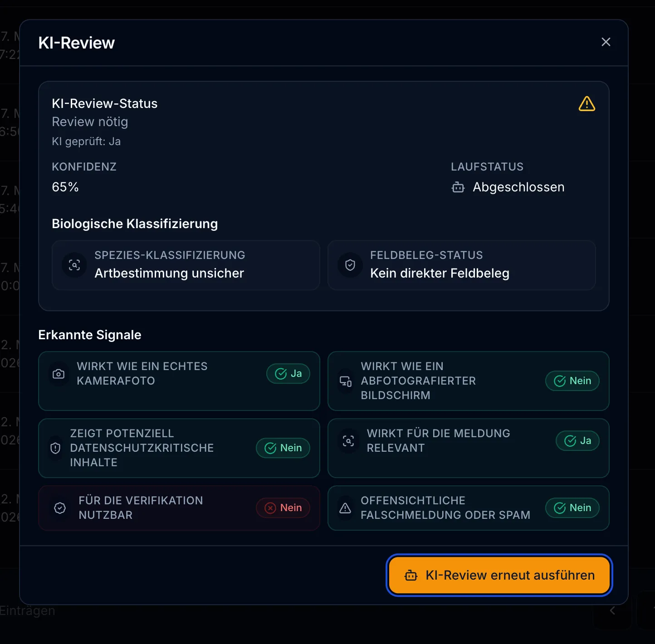655x644 pixels.
Task: Click the LAUFSTATUS label
Action: tap(487, 167)
